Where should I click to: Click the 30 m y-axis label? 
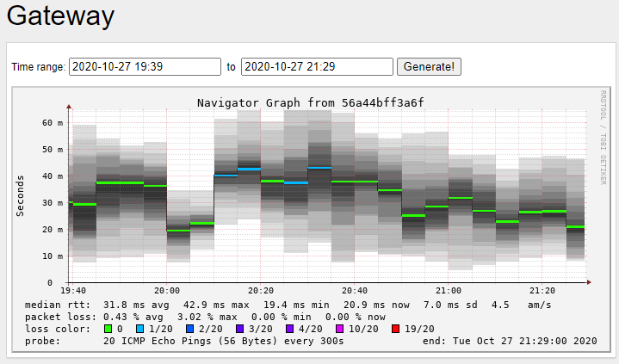53,203
